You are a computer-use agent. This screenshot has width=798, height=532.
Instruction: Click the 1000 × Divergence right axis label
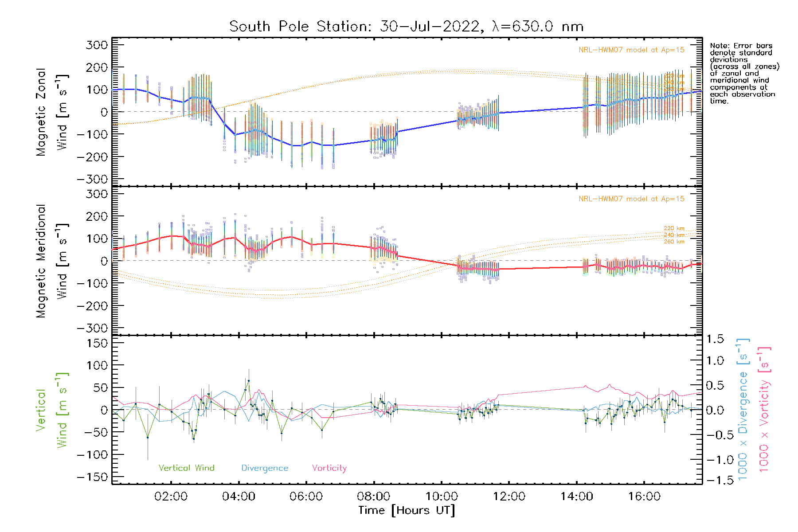click(x=743, y=409)
